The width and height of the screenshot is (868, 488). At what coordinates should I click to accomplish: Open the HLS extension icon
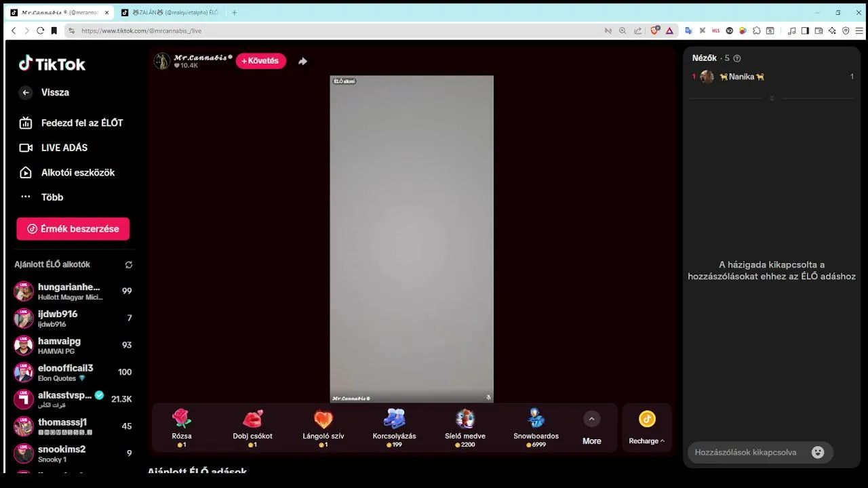click(715, 30)
